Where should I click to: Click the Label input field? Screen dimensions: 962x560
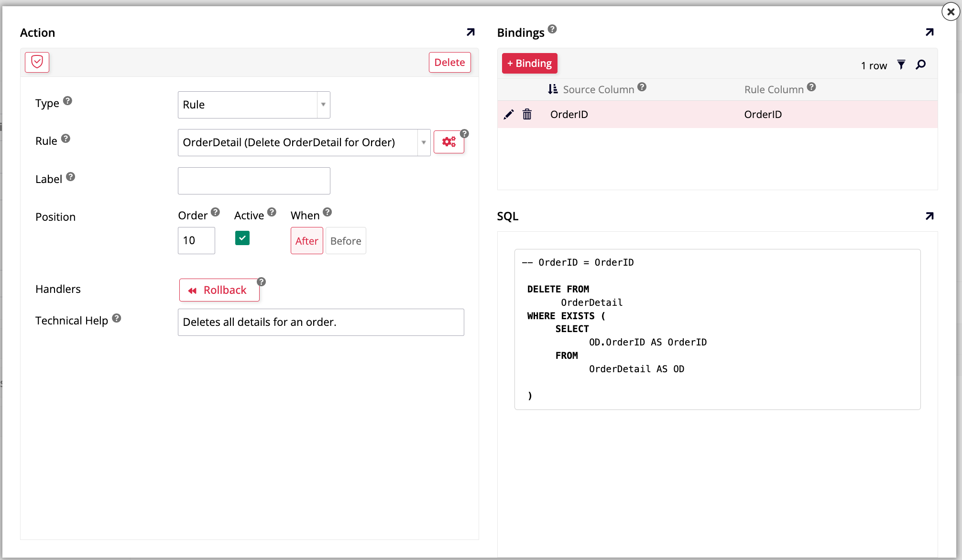[253, 181]
